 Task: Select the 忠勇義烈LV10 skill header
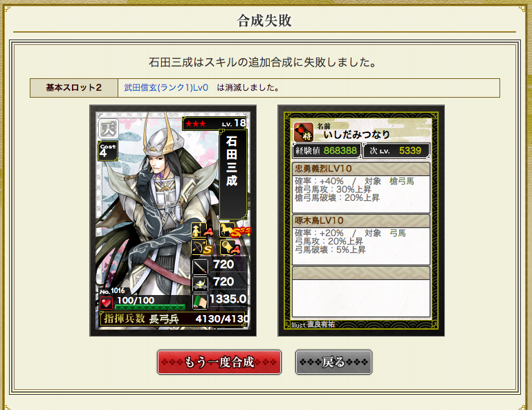tap(361, 169)
